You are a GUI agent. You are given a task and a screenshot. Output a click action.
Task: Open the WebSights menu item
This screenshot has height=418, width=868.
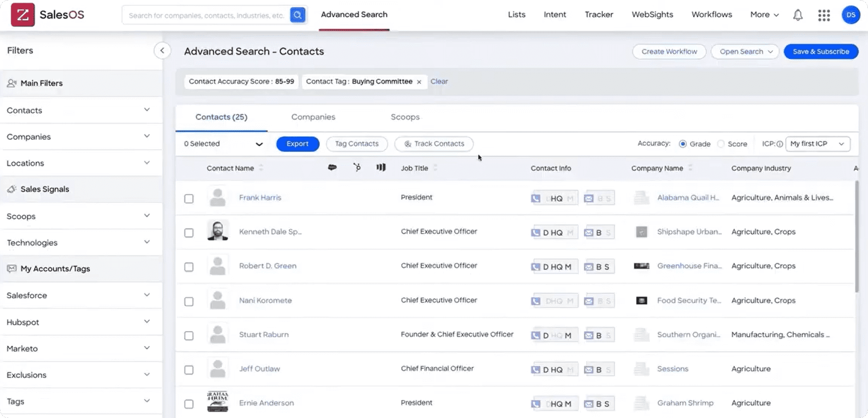[x=652, y=14]
